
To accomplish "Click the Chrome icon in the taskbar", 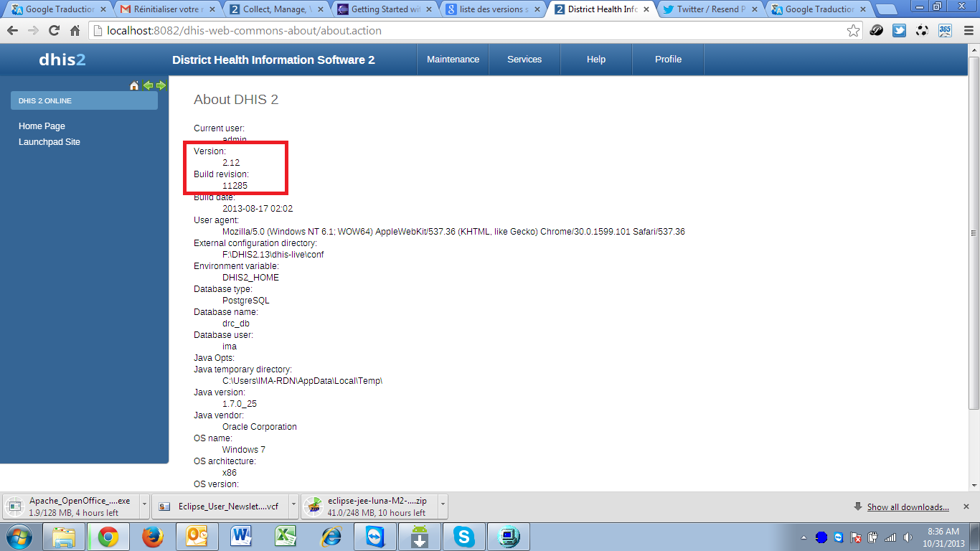I will tap(108, 537).
